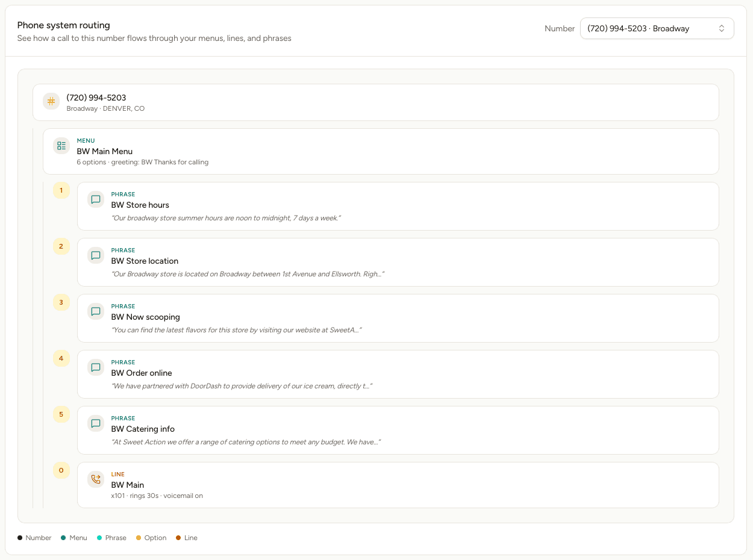Image resolution: width=753 pixels, height=560 pixels.
Task: Select option badge 3
Action: [61, 302]
